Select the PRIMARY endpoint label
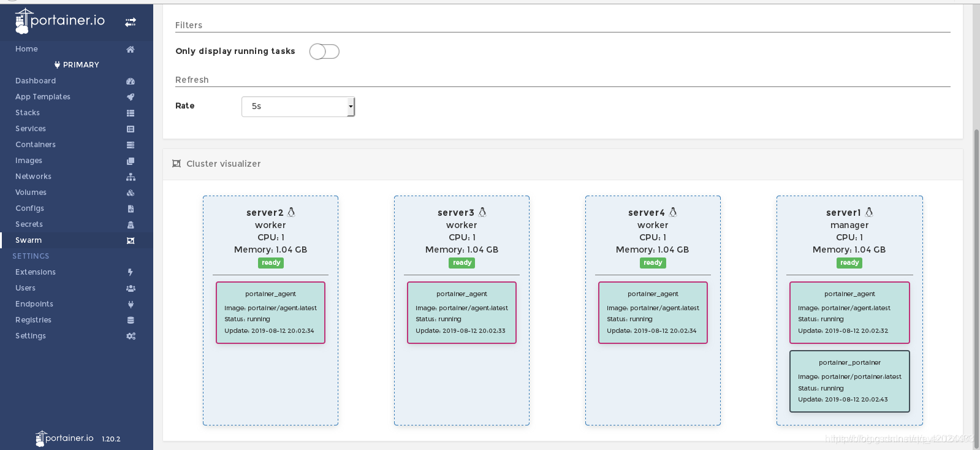Screen dimensions: 980x450 pyautogui.click(x=77, y=65)
